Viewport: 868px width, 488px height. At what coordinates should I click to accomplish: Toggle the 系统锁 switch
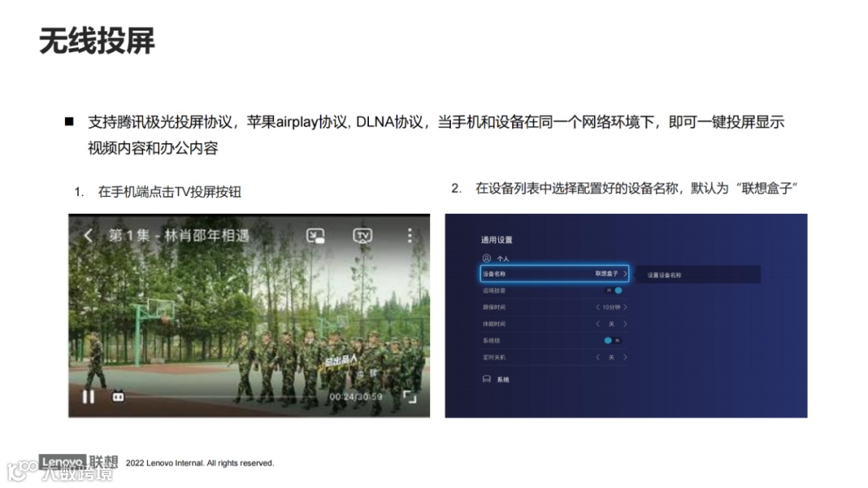pos(612,340)
